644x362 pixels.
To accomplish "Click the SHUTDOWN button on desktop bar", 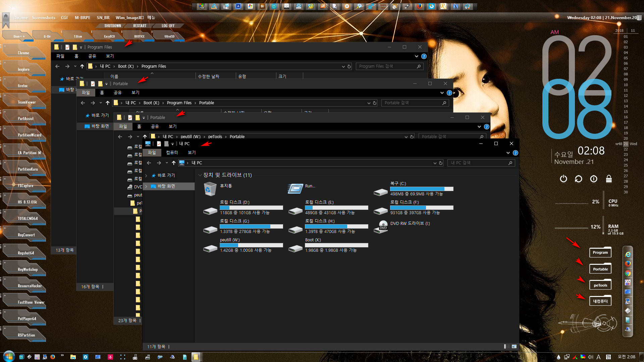I will (112, 26).
